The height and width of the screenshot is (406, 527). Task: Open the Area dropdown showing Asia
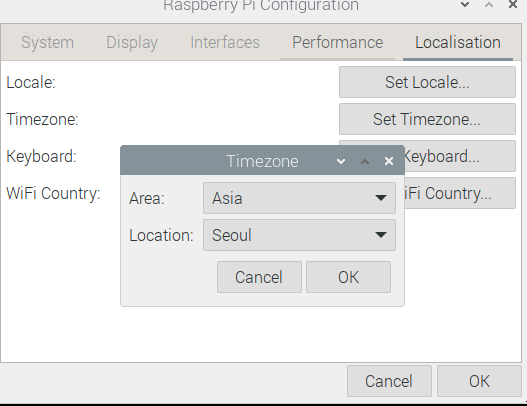299,198
